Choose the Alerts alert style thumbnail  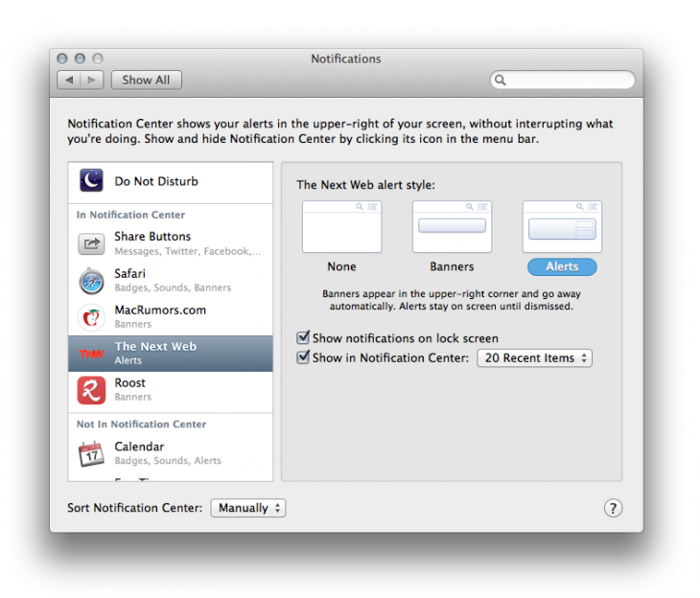[562, 227]
